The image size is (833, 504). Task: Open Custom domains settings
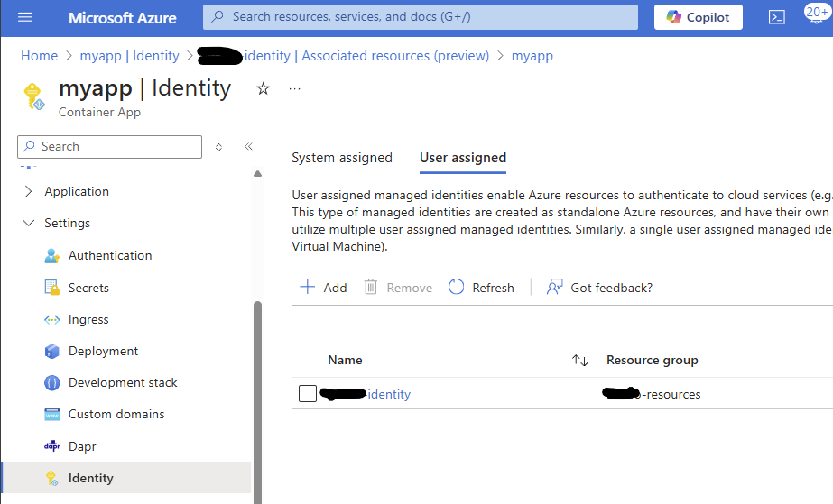point(116,415)
